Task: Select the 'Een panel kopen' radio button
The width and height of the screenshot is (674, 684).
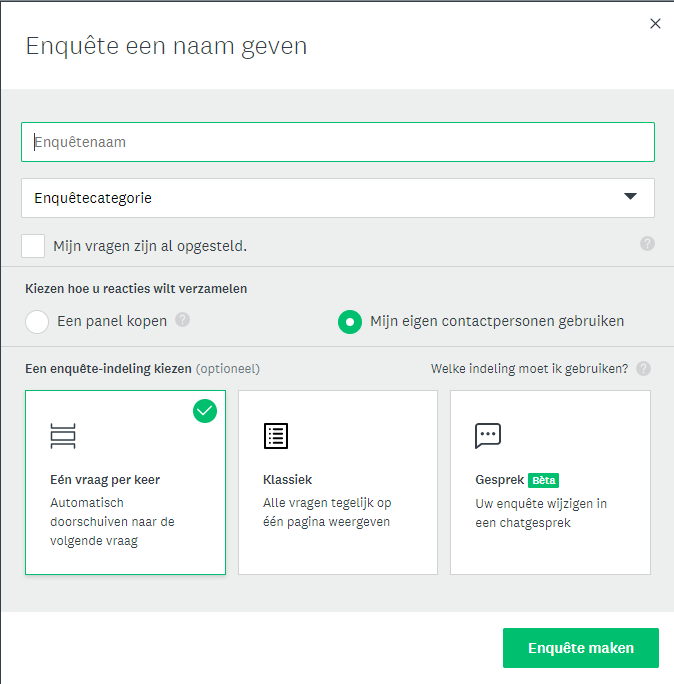Action: point(37,322)
